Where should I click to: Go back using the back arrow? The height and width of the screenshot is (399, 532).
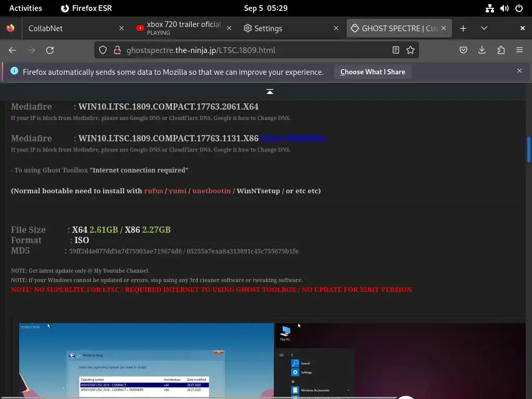(12, 50)
